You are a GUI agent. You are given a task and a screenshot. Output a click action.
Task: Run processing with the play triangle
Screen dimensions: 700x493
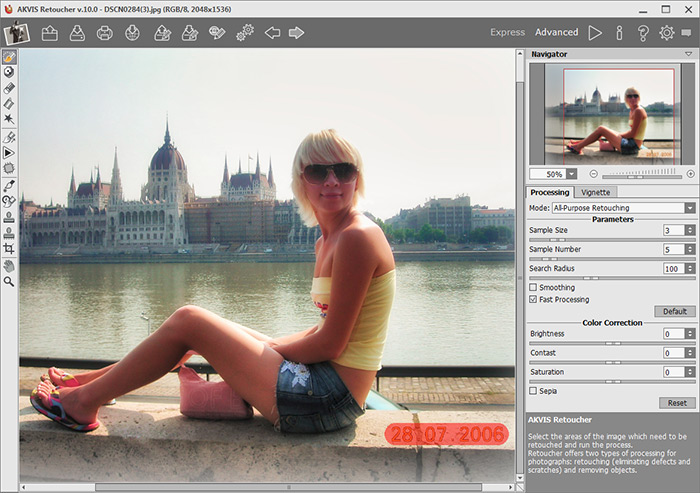pyautogui.click(x=595, y=33)
